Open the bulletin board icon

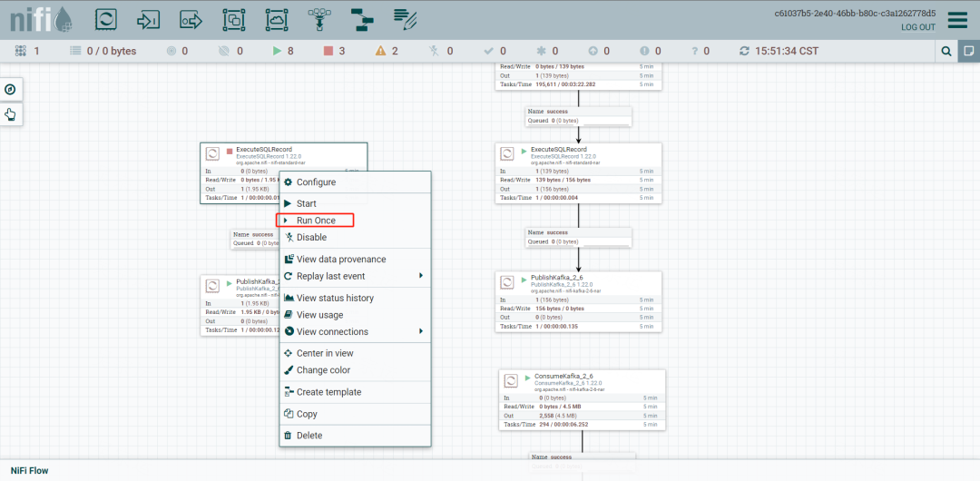[969, 52]
